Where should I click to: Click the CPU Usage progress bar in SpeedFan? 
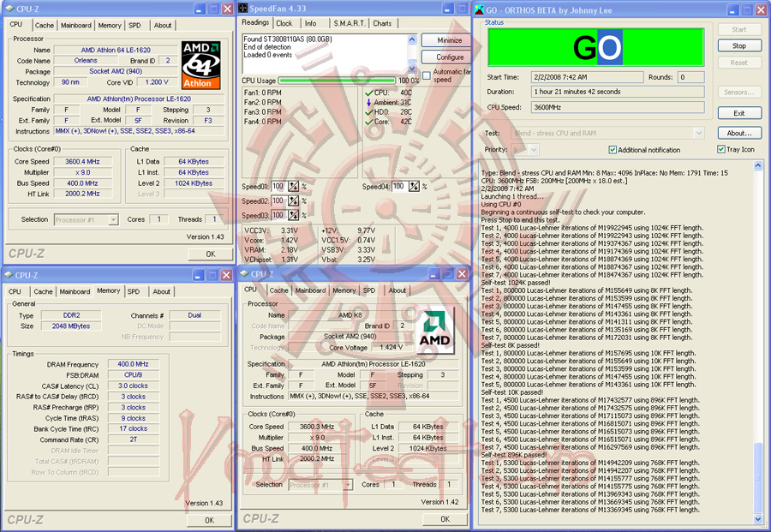(x=338, y=81)
